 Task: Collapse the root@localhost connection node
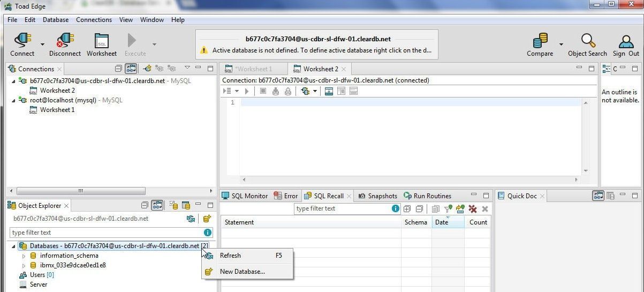pyautogui.click(x=14, y=100)
